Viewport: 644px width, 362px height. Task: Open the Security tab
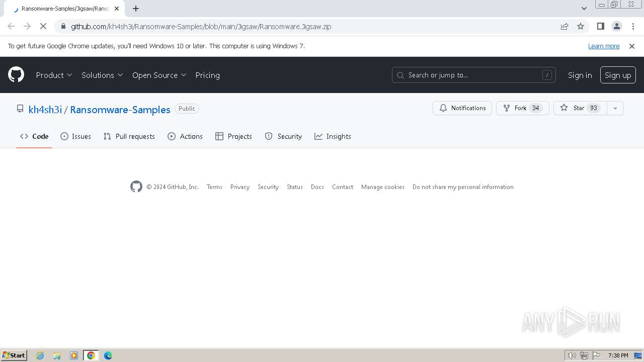tap(283, 136)
